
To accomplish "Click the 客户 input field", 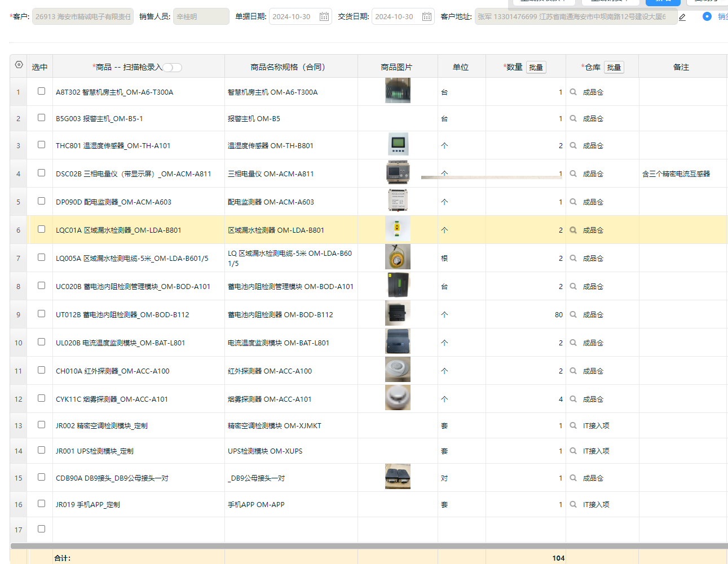I will tap(83, 17).
